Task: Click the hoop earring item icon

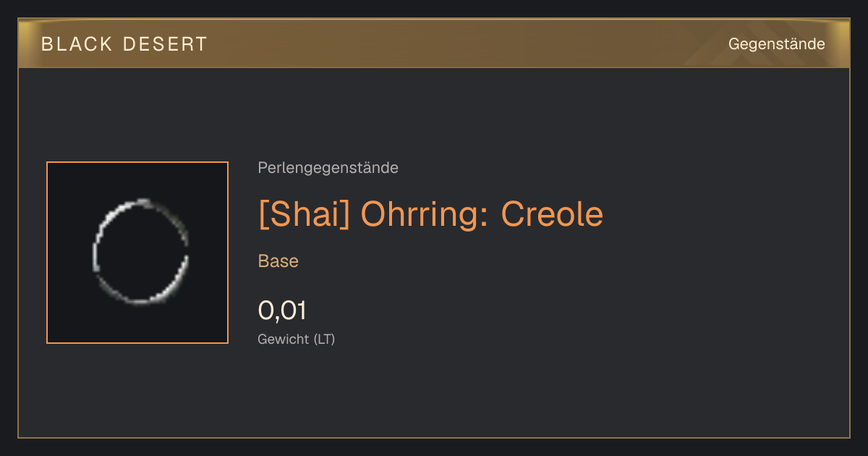Action: [141, 251]
